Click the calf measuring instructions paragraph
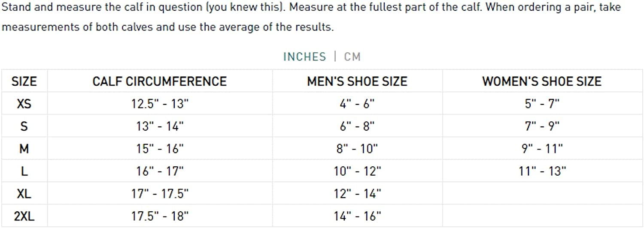Screen dimensions: 644x228 tap(311, 17)
